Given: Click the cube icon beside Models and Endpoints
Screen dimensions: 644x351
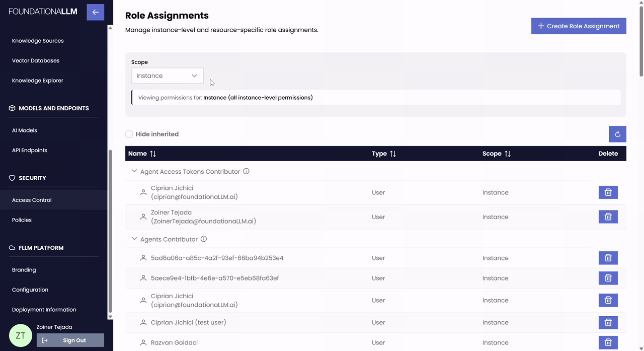Looking at the screenshot, I should pos(13,108).
